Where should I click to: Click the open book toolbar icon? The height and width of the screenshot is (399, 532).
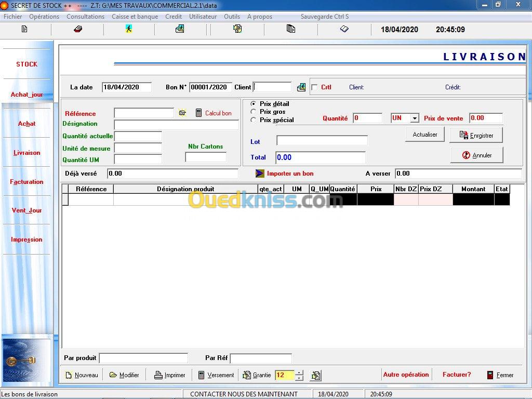point(344,29)
